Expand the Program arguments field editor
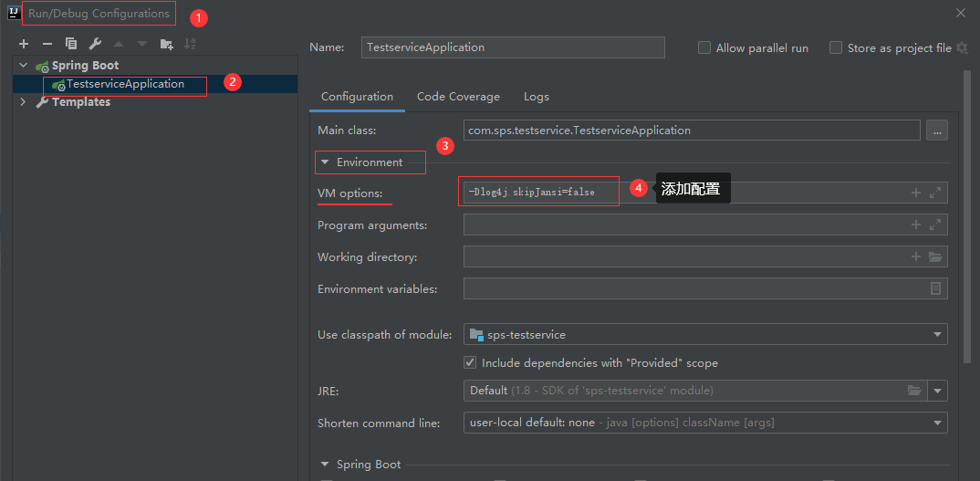This screenshot has height=481, width=980. [935, 225]
